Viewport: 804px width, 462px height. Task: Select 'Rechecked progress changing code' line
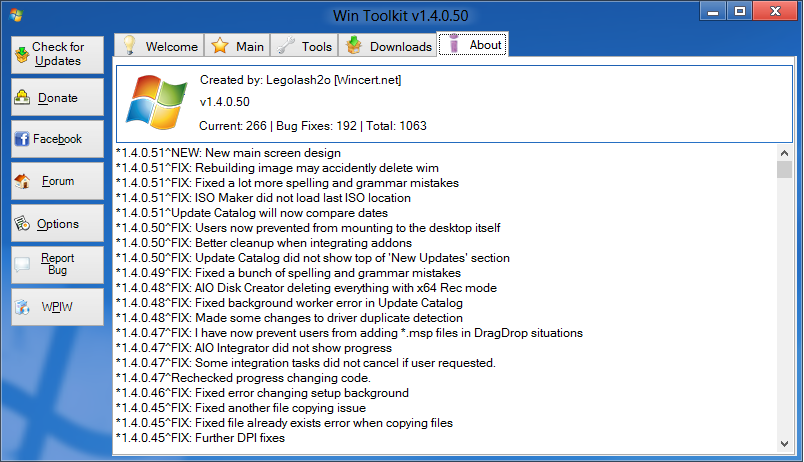(x=244, y=378)
